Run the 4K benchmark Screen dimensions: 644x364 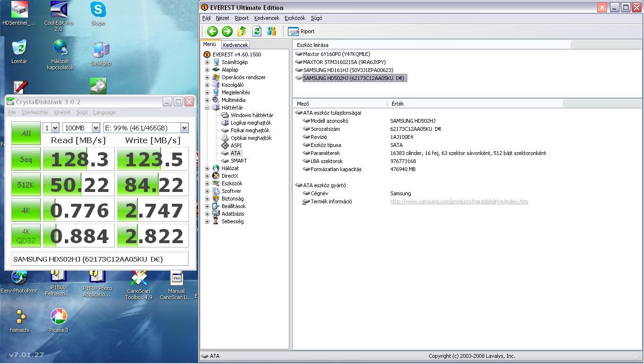pos(26,210)
